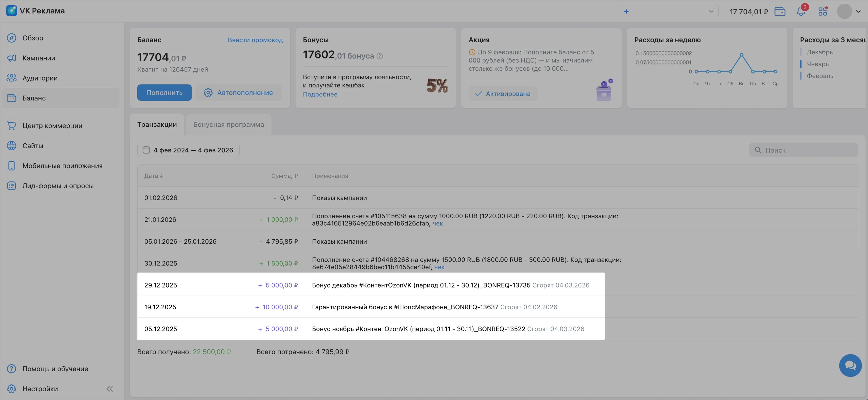This screenshot has width=868, height=400.
Task: Click the wallet icon in top bar
Action: 780,12
